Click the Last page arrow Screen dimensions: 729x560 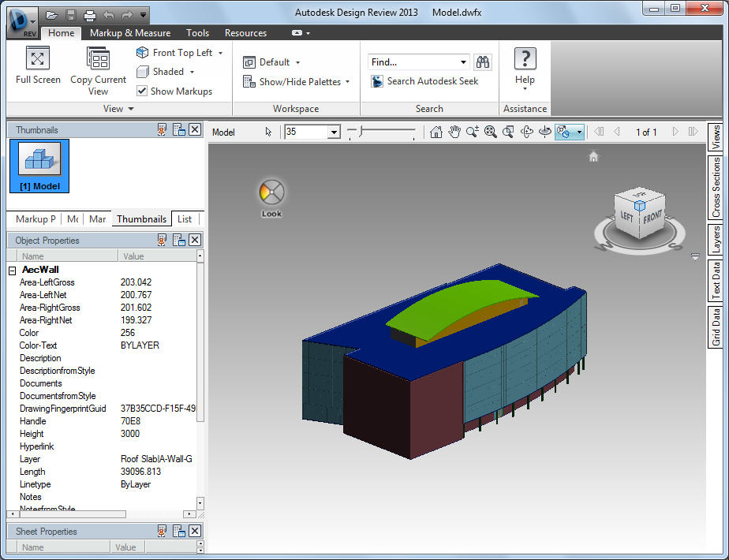693,132
